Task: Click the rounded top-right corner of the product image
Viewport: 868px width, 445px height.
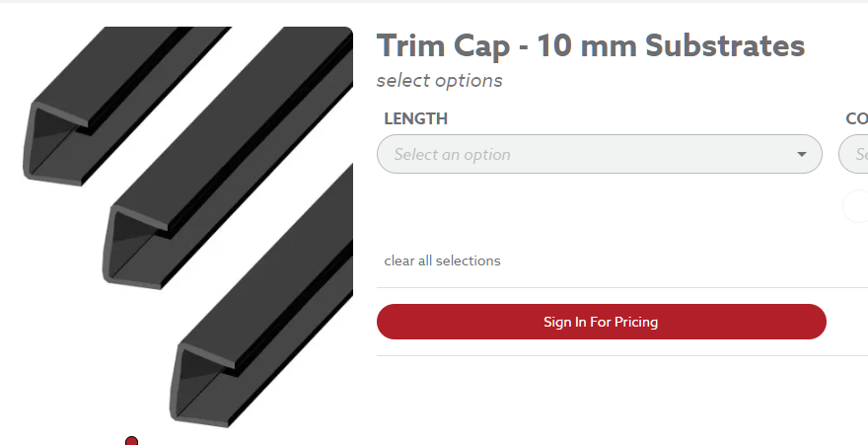Action: (346, 33)
